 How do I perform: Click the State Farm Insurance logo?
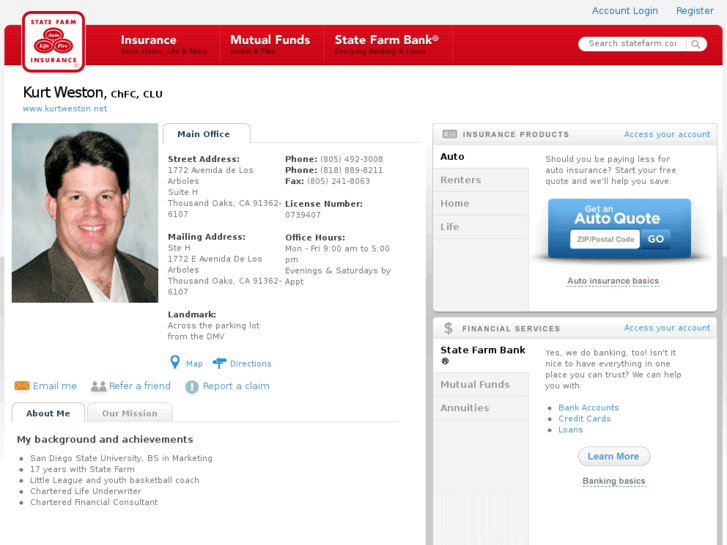(x=53, y=42)
